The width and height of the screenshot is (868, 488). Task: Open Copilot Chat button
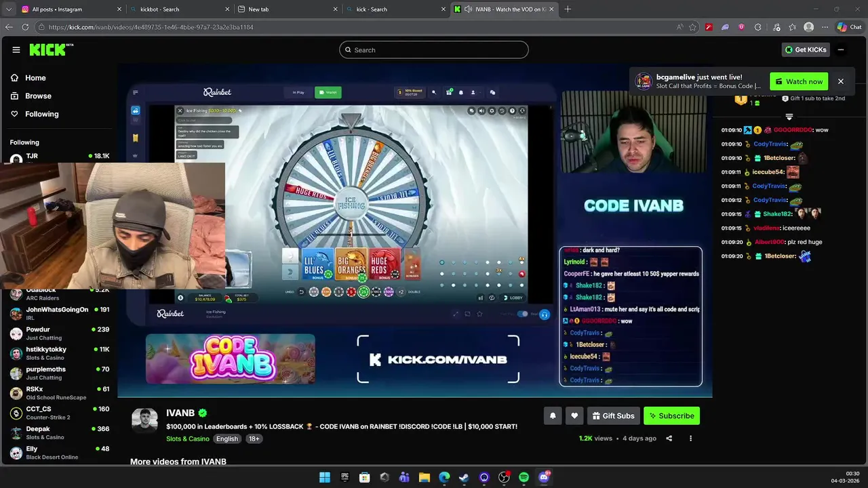point(849,27)
